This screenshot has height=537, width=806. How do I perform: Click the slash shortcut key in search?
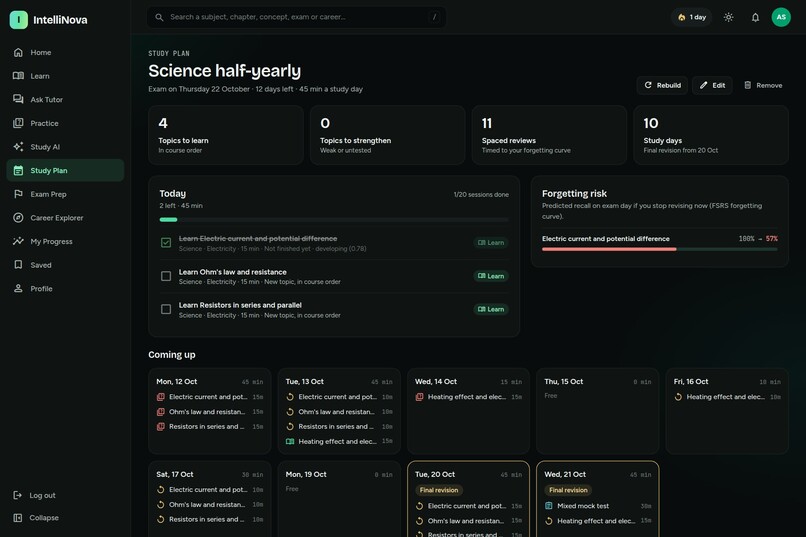click(x=434, y=17)
